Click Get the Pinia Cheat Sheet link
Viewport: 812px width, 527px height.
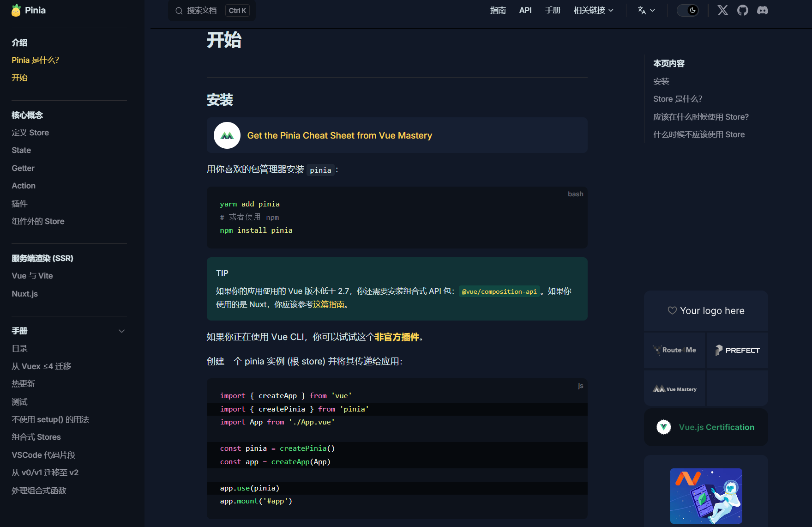340,135
